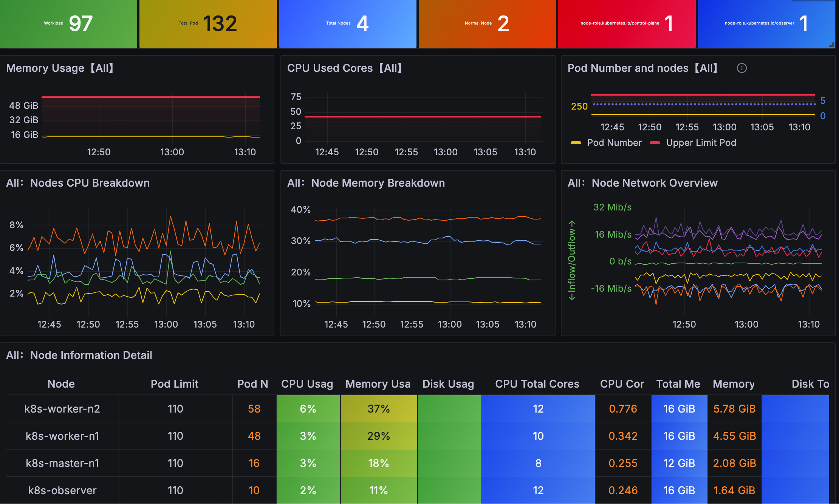Sort table by CPU Total Cores header

coord(537,384)
